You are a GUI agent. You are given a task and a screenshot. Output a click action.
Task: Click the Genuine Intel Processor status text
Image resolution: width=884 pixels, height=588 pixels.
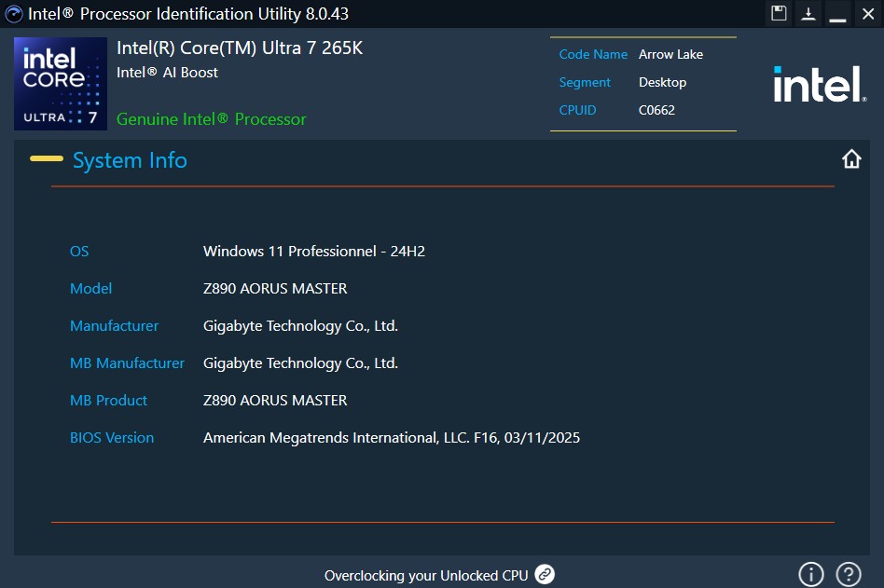(x=212, y=119)
